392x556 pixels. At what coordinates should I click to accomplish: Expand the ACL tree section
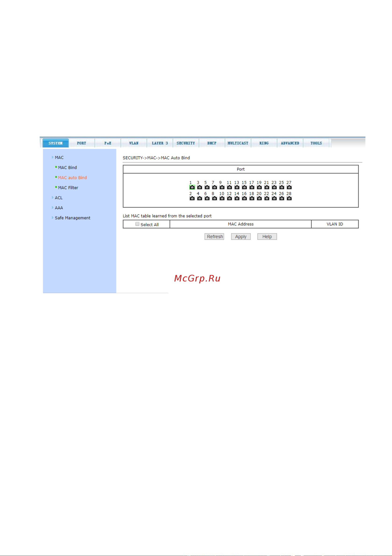point(57,198)
